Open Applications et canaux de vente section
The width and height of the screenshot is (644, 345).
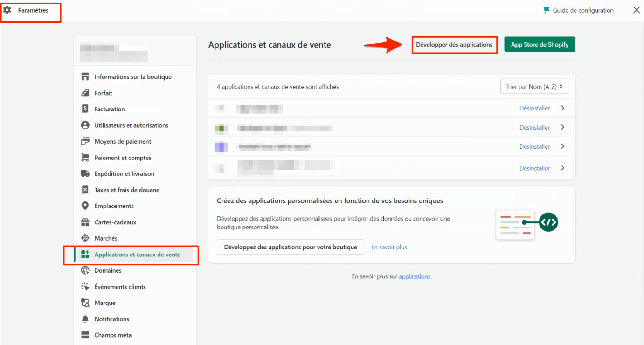tap(137, 255)
